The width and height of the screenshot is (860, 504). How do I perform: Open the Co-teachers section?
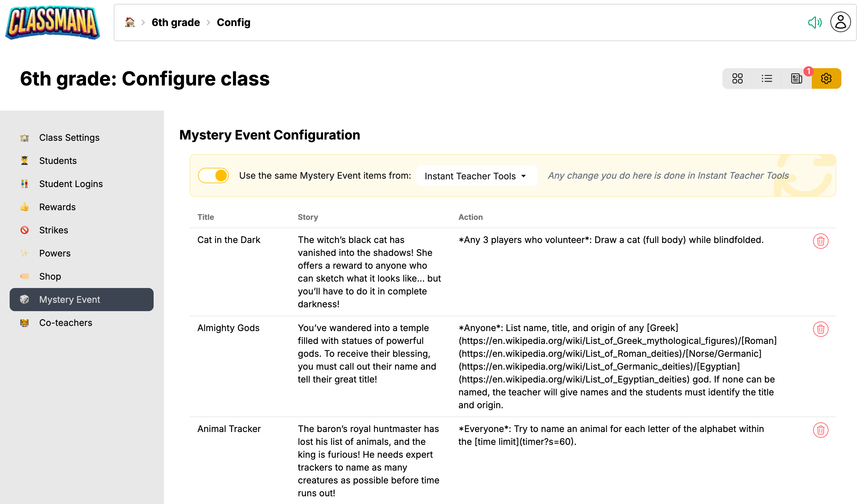[x=66, y=323]
